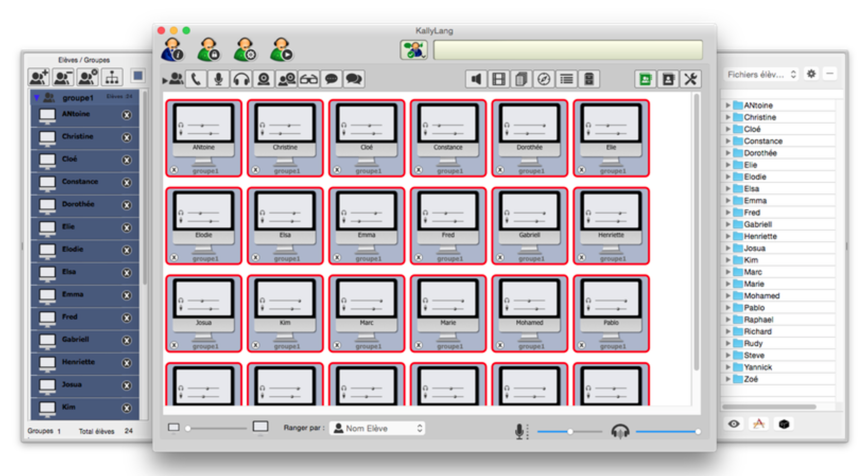Open the compass browser icon

544,80
